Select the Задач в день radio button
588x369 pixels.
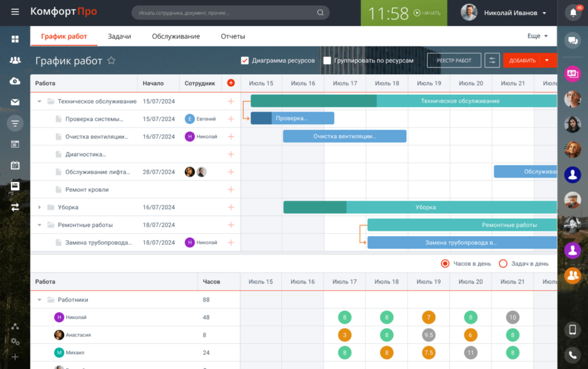pyautogui.click(x=503, y=264)
